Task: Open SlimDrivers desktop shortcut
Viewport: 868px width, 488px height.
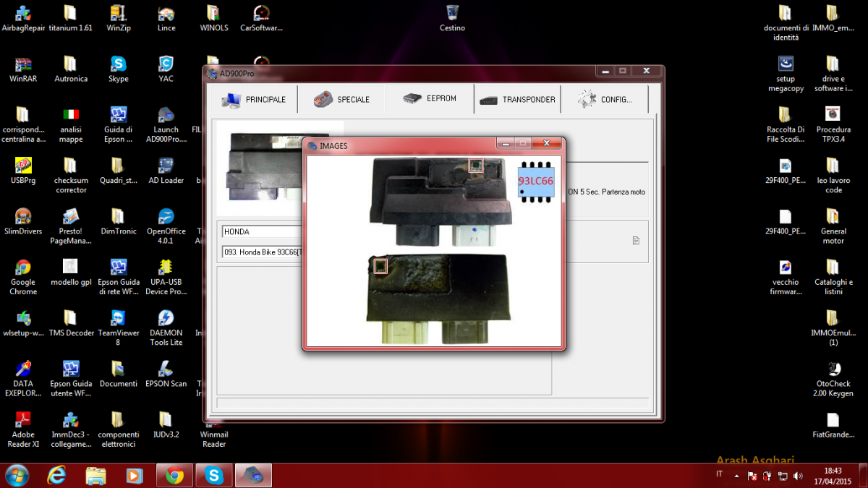Action: point(23,221)
